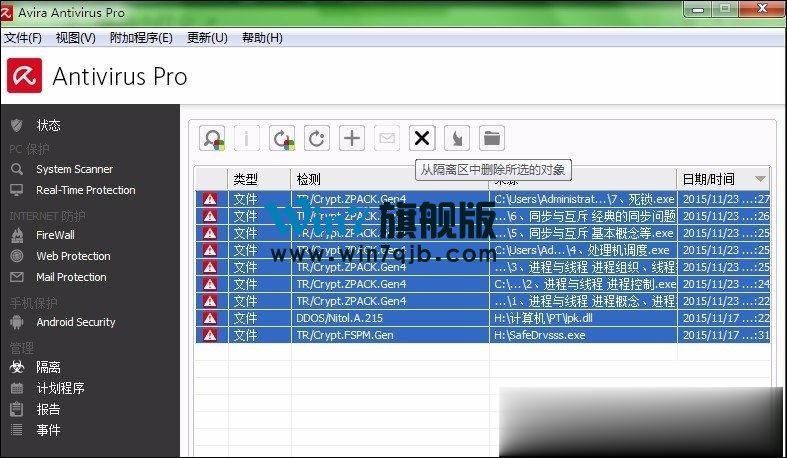Click the Web Protection globe icon
The height and width of the screenshot is (458, 787).
pos(17,256)
